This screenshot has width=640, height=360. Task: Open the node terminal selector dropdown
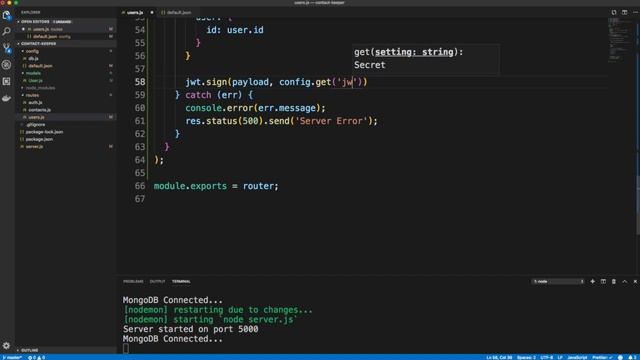pos(558,281)
